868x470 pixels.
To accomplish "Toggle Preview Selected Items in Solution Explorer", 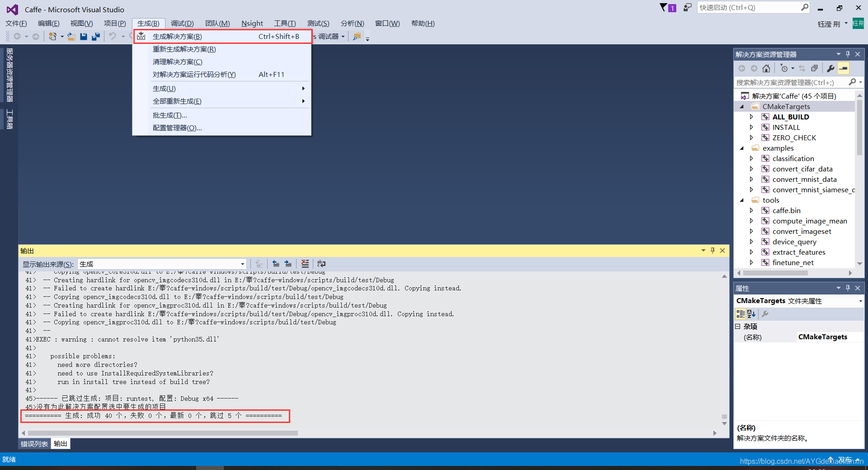I will coord(843,68).
